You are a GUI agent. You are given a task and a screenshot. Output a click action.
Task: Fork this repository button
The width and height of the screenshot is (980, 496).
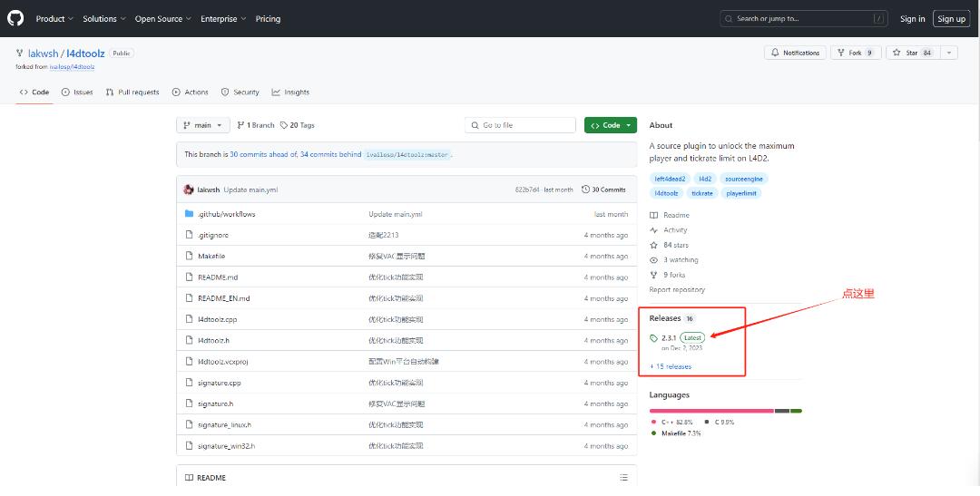click(x=856, y=53)
